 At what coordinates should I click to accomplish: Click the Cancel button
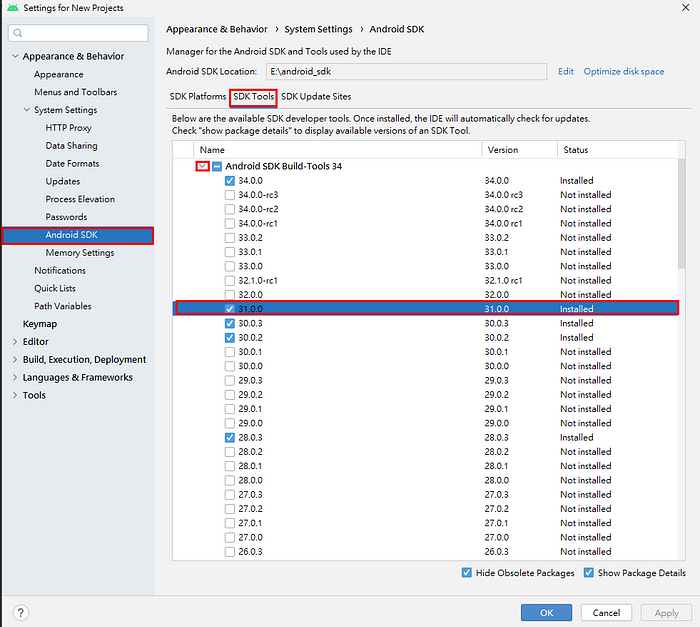pyautogui.click(x=606, y=613)
